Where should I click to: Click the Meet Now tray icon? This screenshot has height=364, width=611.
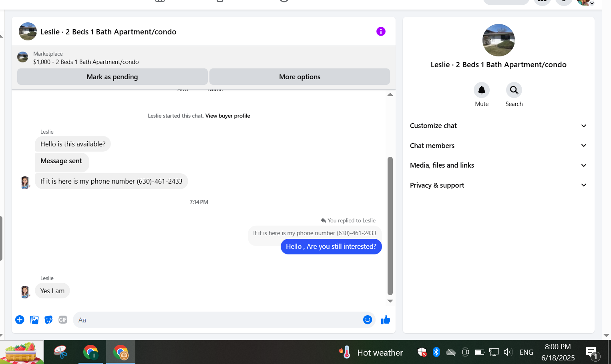pyautogui.click(x=465, y=352)
